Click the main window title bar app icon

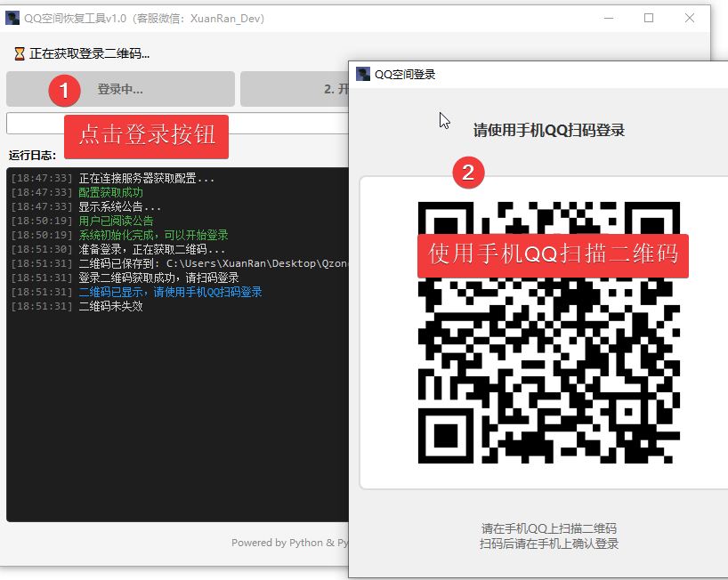coord(13,19)
